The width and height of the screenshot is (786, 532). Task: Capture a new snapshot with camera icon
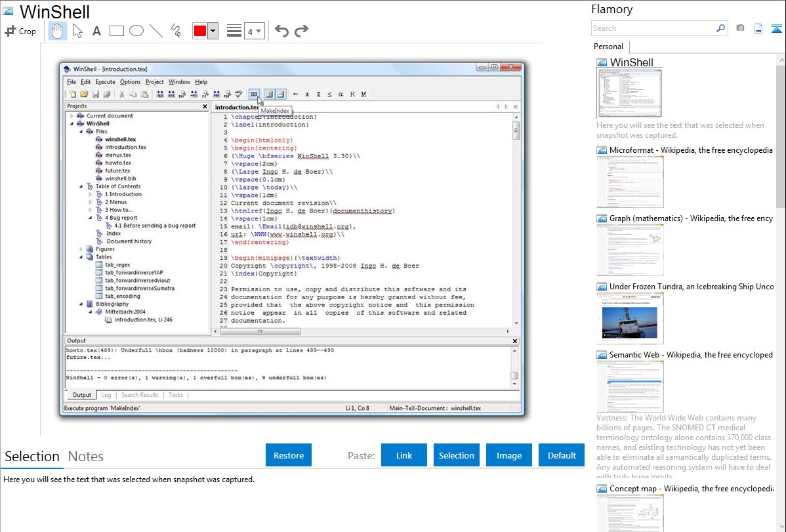coord(740,28)
